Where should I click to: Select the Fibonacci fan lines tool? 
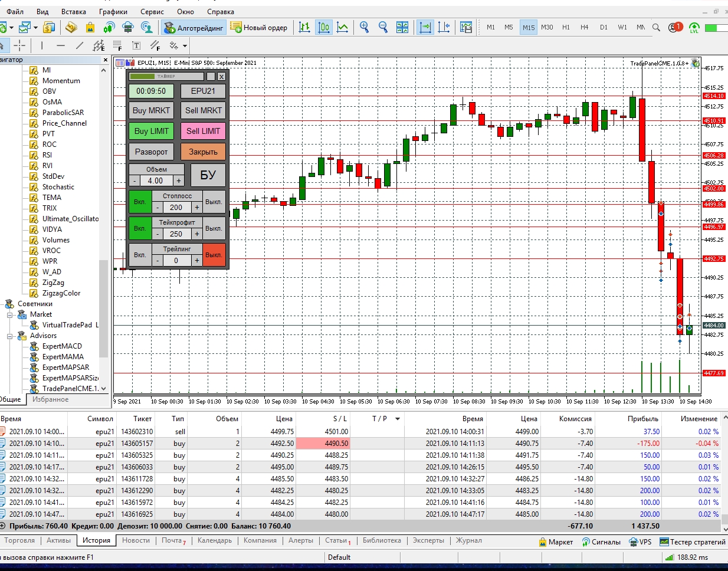[155, 45]
